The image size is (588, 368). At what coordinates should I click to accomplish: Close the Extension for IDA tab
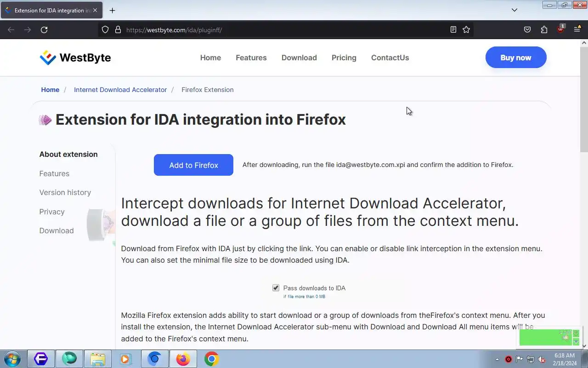click(95, 10)
